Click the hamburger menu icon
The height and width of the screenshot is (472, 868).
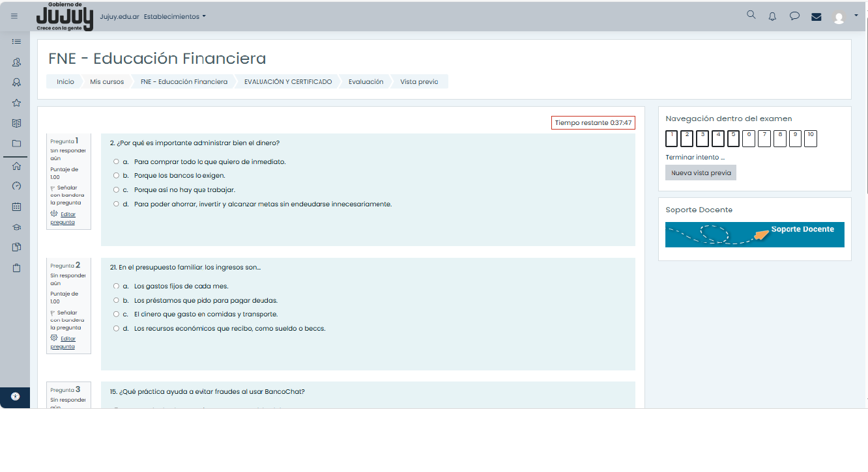pyautogui.click(x=14, y=16)
